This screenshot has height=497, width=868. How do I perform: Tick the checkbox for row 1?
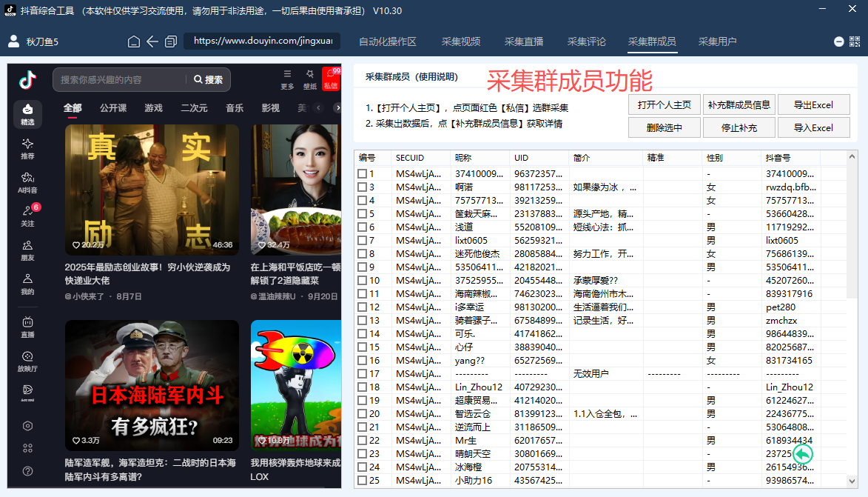pos(362,174)
